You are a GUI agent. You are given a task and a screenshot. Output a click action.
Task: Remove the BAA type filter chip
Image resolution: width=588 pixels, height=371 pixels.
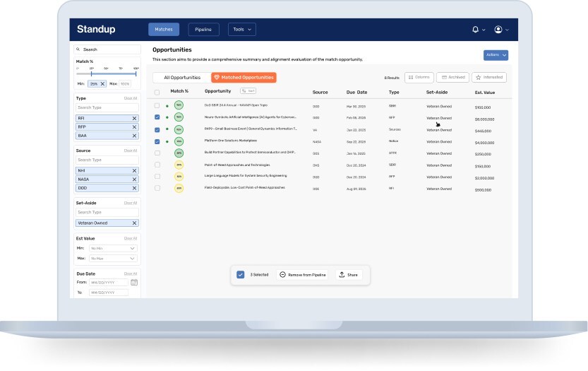(x=134, y=136)
